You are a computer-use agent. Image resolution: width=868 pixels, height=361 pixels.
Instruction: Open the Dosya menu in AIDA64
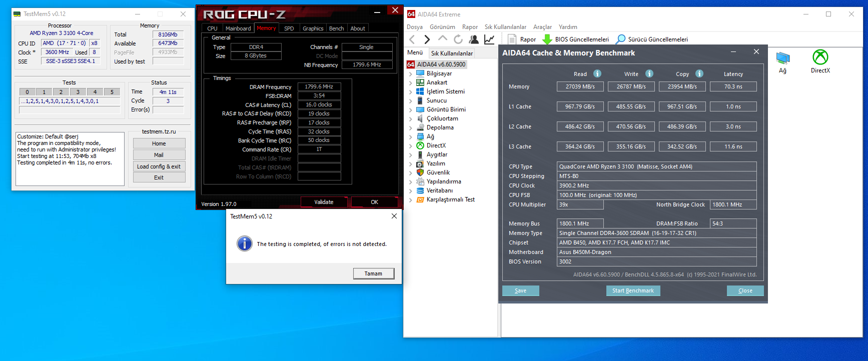tap(415, 27)
